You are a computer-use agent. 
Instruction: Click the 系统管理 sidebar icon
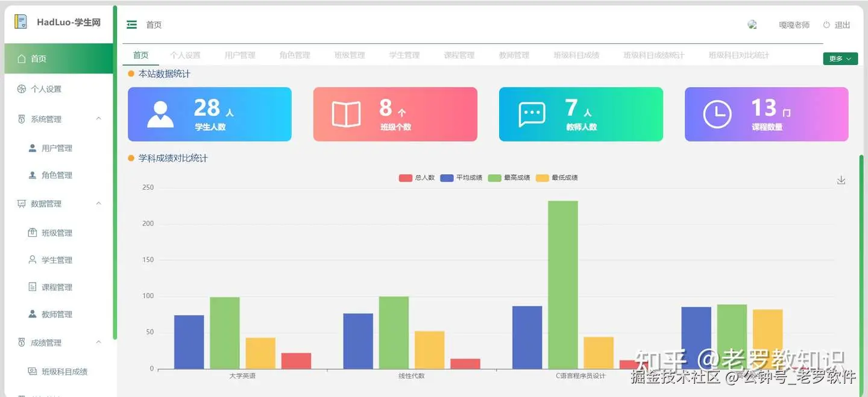click(22, 119)
